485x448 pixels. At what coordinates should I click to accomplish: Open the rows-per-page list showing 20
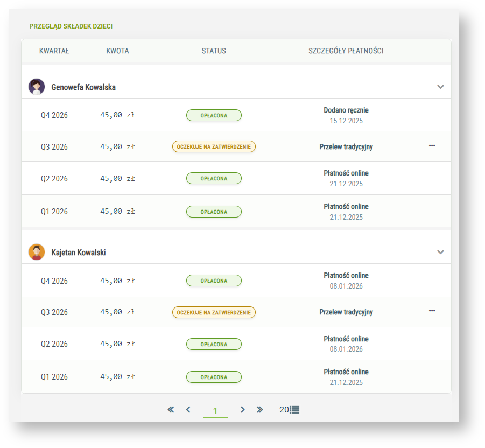289,410
